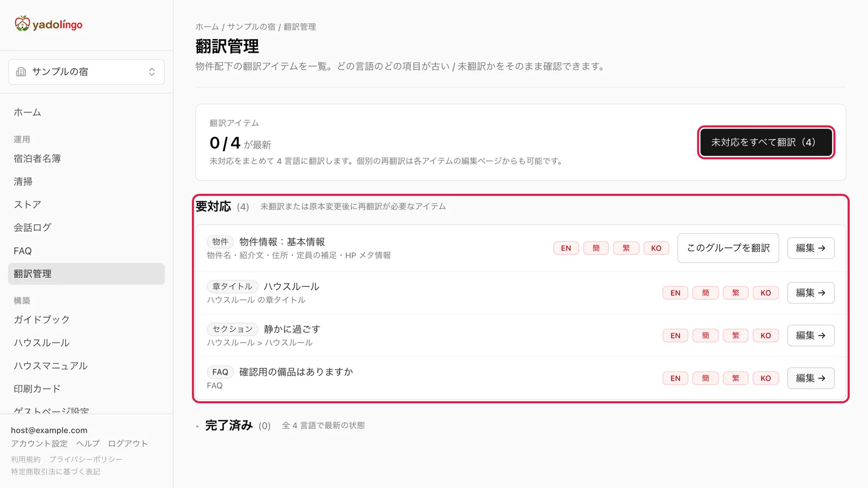The height and width of the screenshot is (488, 868).
Task: Click the 物件 tag label
Action: (x=220, y=242)
